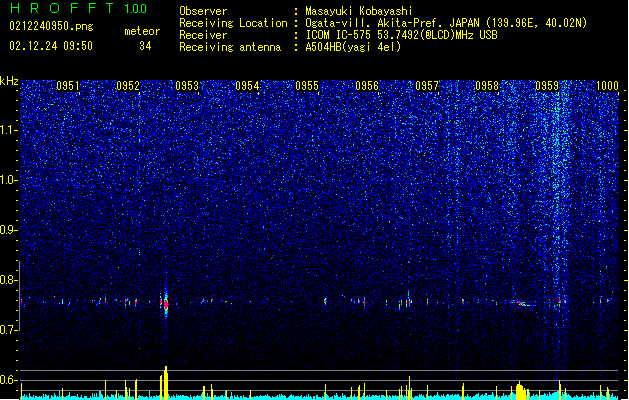Click the 'Receiving antenna' label
Image resolution: width=629 pixels, height=400 pixels.
click(230, 47)
